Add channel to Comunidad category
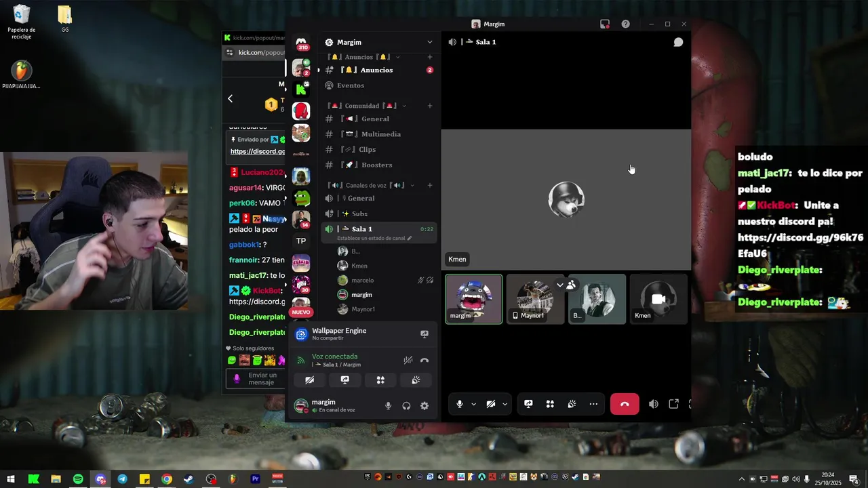The image size is (868, 488). (429, 106)
